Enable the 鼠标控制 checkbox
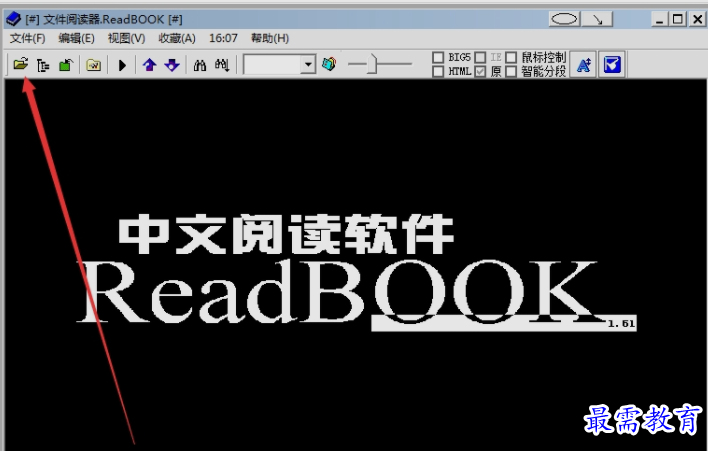Viewport: 708px width, 451px height. coord(511,57)
